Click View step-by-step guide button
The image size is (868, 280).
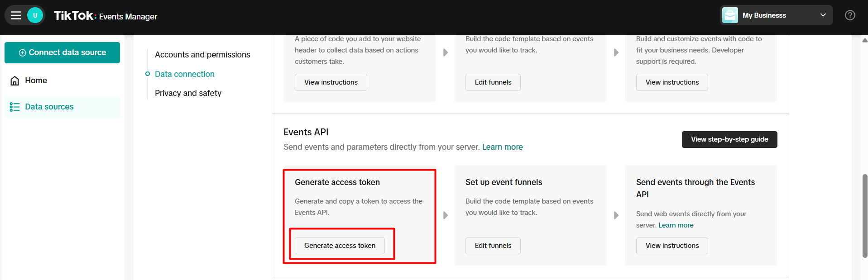click(x=729, y=139)
